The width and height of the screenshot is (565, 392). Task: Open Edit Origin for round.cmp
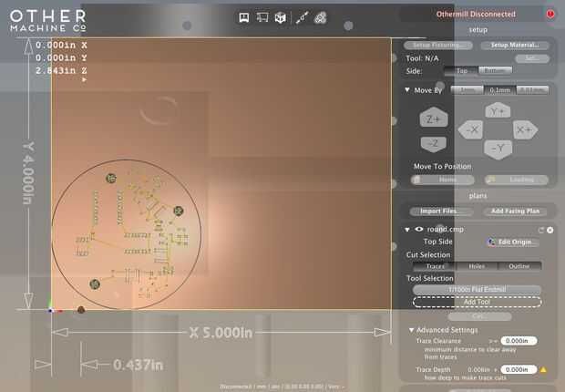click(513, 242)
